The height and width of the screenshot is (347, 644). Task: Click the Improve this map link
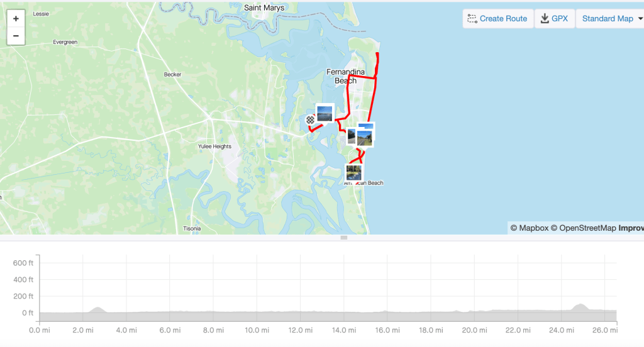coord(631,228)
